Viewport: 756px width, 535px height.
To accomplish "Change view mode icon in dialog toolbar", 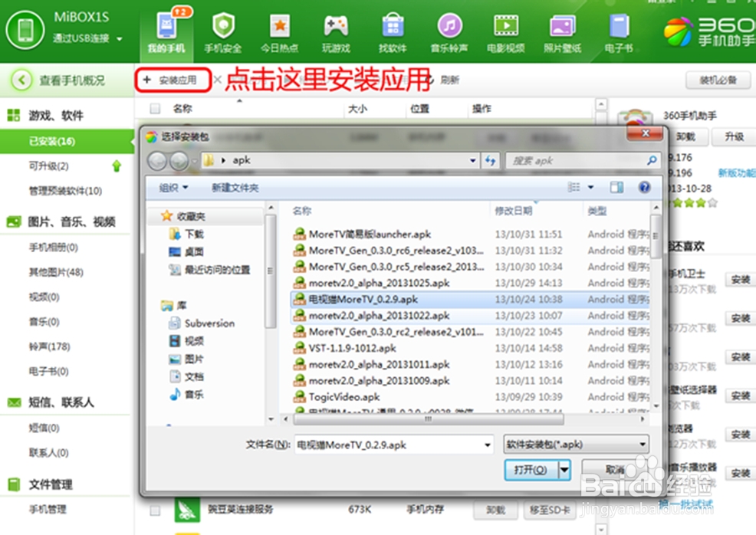I will click(x=574, y=188).
